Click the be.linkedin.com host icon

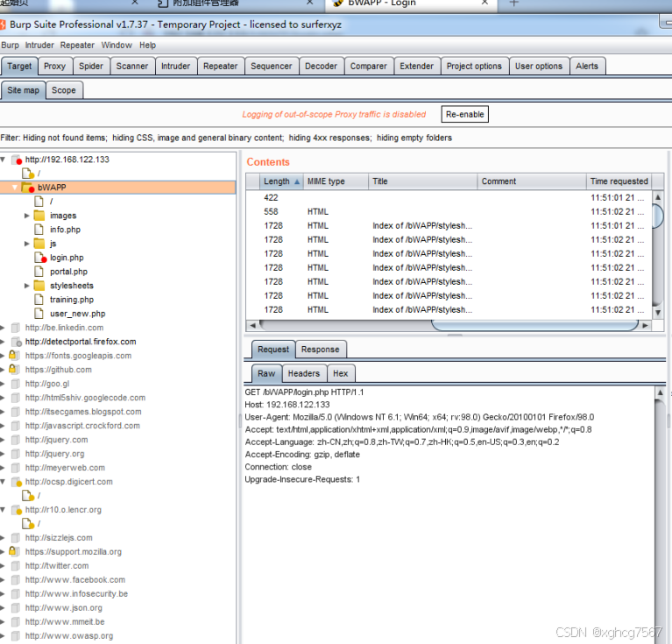tap(16, 328)
